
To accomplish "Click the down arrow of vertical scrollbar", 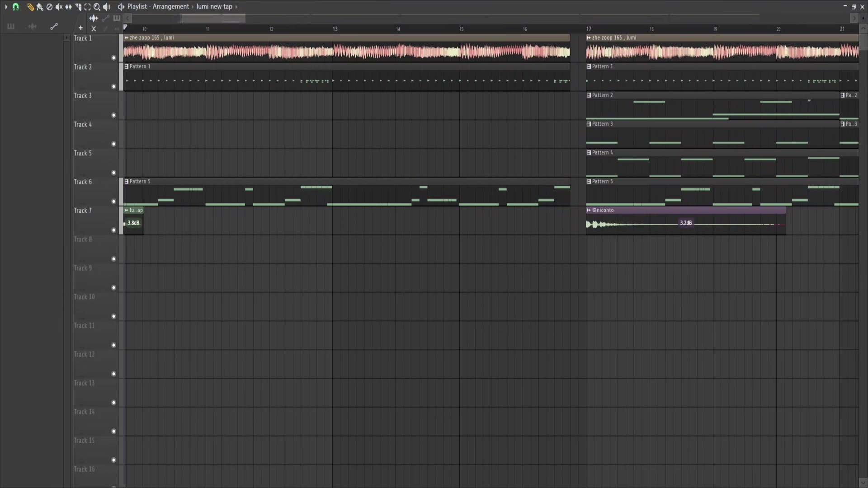I will [863, 483].
